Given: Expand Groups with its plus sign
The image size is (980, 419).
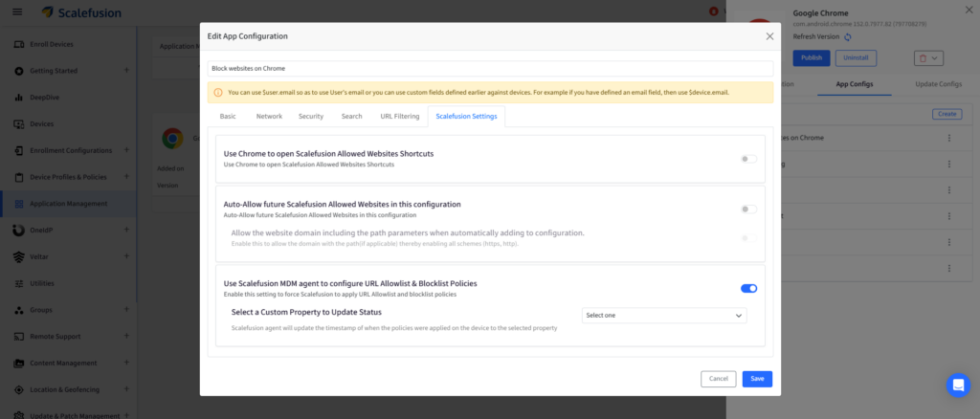Looking at the screenshot, I should tap(126, 310).
